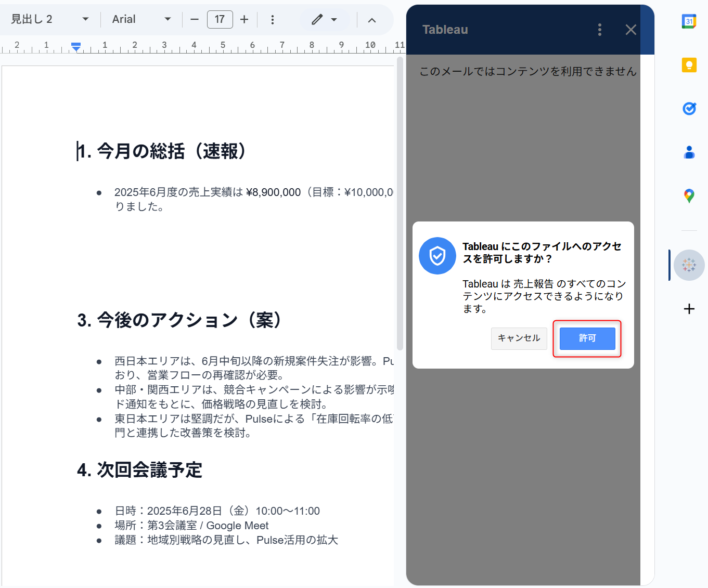The width and height of the screenshot is (708, 588).
Task: Click the Tableau panel title text
Action: tap(445, 30)
